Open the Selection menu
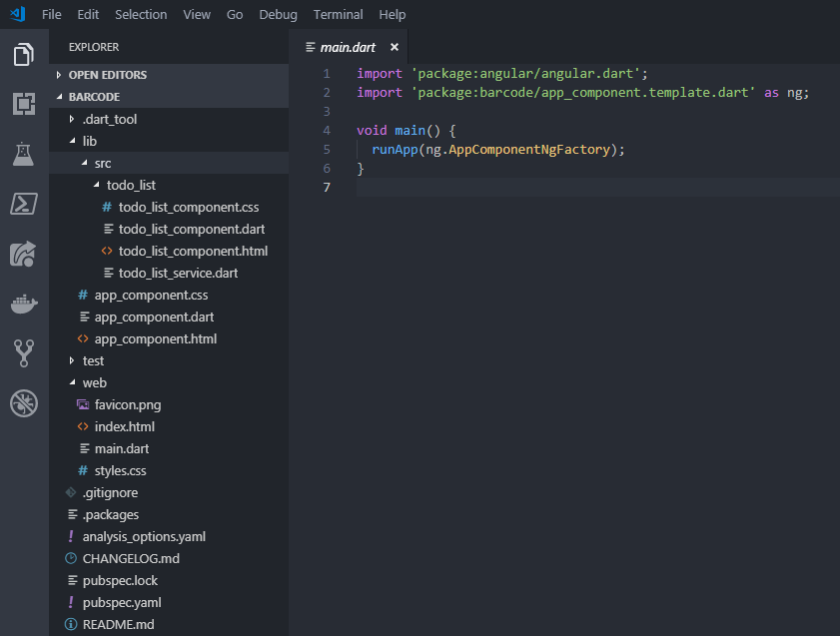 click(141, 15)
